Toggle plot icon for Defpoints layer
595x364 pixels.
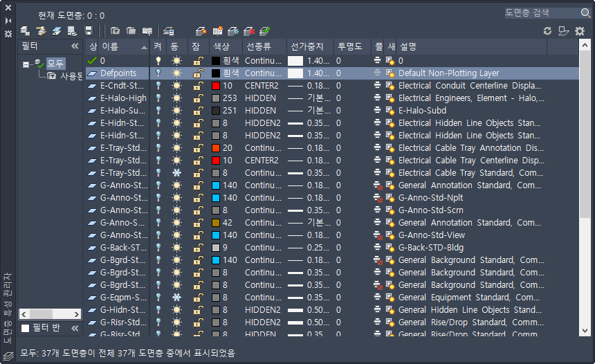pos(377,73)
